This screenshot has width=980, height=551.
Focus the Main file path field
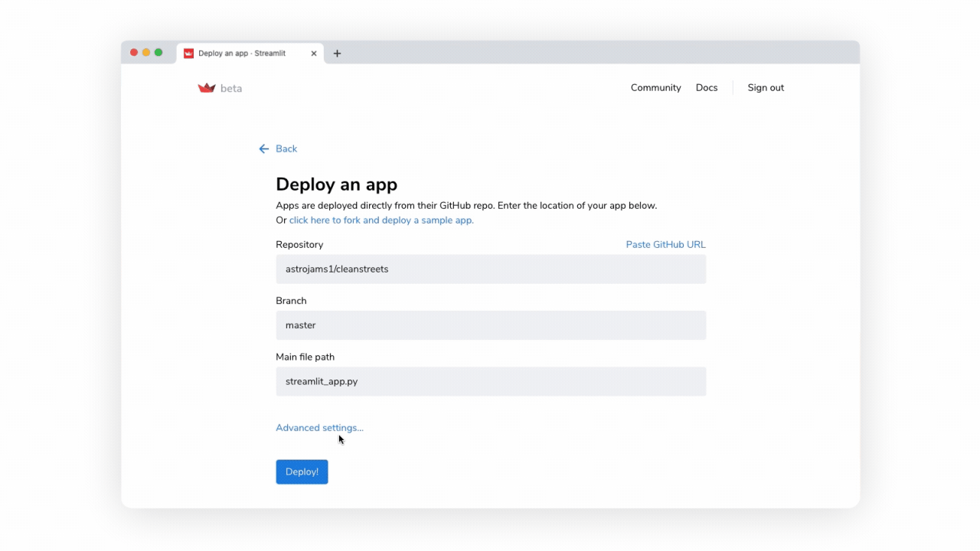click(491, 381)
